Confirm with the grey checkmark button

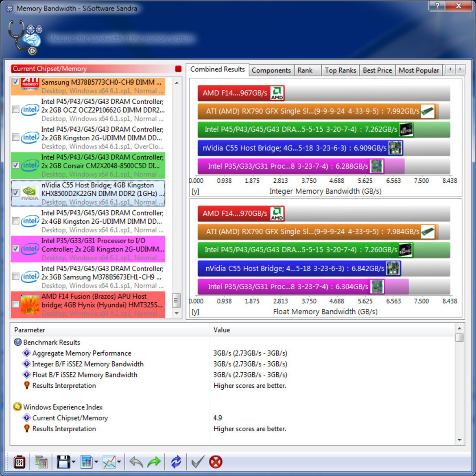coord(198,462)
